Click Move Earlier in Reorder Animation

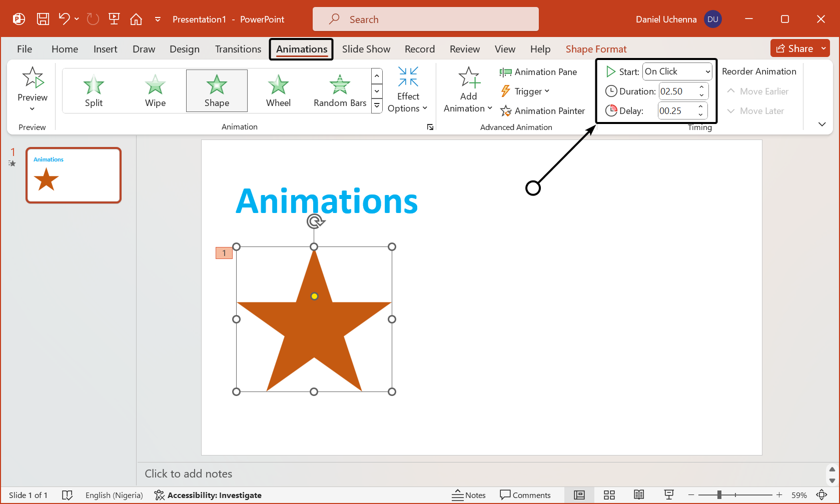coord(757,91)
